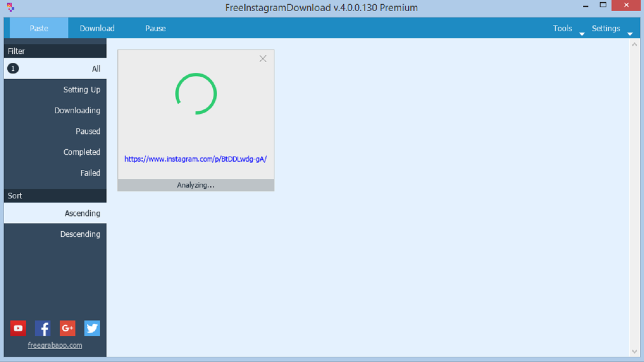Image resolution: width=644 pixels, height=362 pixels.
Task: Click the Sort section header
Action: pos(55,196)
